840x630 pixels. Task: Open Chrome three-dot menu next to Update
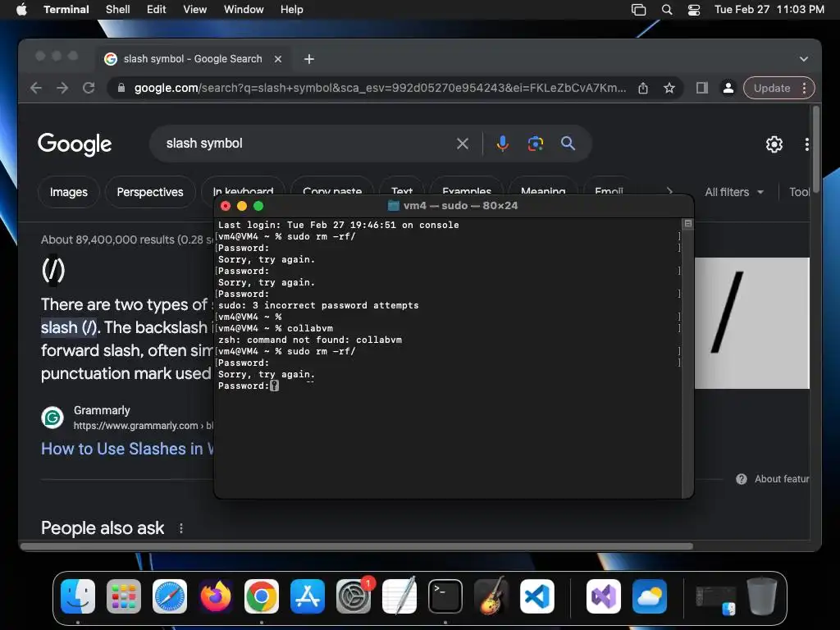point(804,88)
